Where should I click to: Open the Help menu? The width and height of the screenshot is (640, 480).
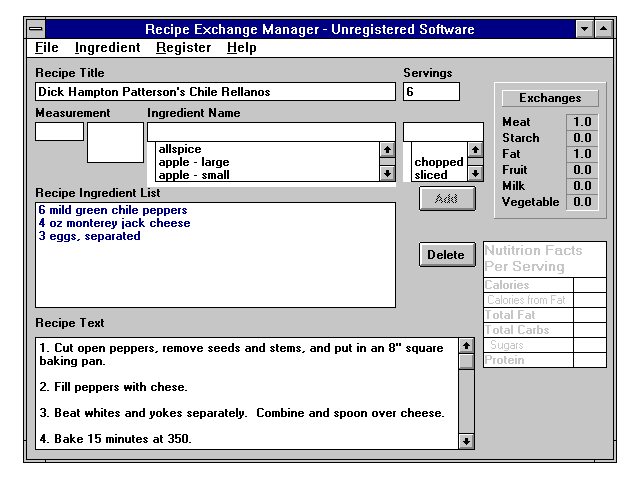tap(241, 47)
